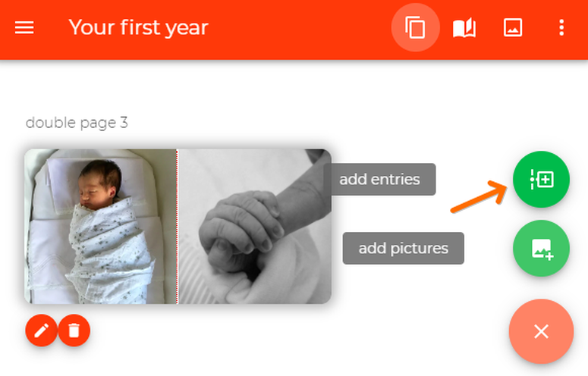The width and height of the screenshot is (588, 376).
Task: Select the black-and-white hands page thumbnail
Action: 254,226
